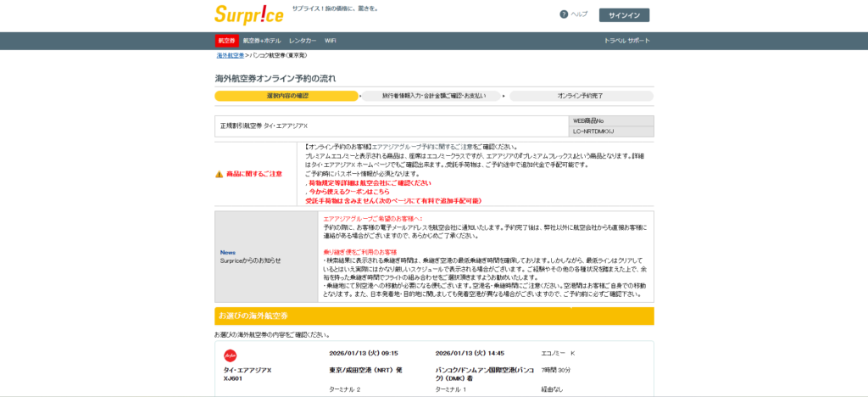The image size is (868, 397).
Task: Open the ヘルプ help link
Action: 579,14
